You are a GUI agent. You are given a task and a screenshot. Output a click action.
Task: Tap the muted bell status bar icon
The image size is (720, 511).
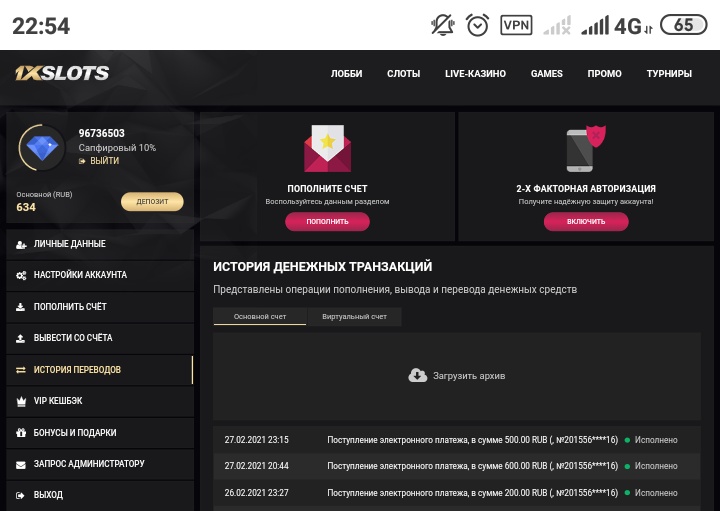(x=443, y=25)
